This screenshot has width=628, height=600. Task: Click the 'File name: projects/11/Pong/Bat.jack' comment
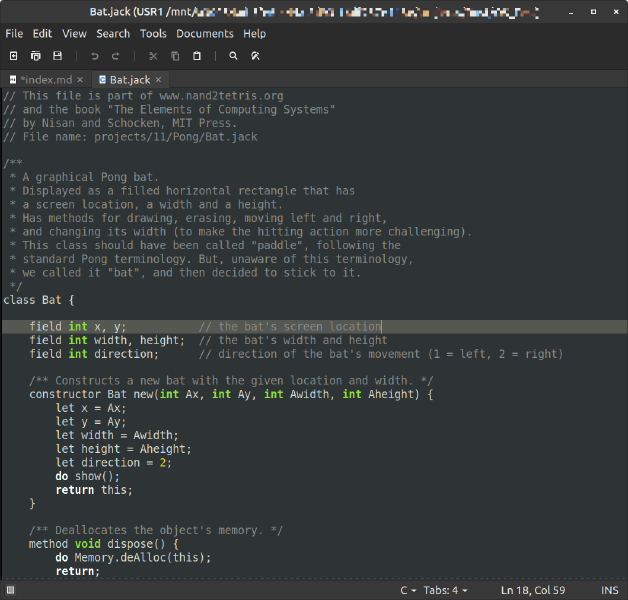click(140, 137)
